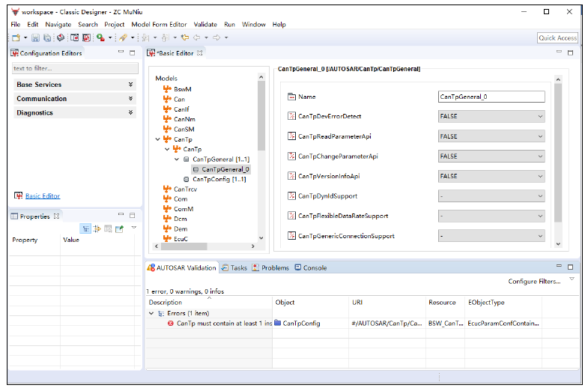This screenshot has height=391, width=588.
Task: Click Pin to selection icon in Properties
Action: tap(120, 228)
